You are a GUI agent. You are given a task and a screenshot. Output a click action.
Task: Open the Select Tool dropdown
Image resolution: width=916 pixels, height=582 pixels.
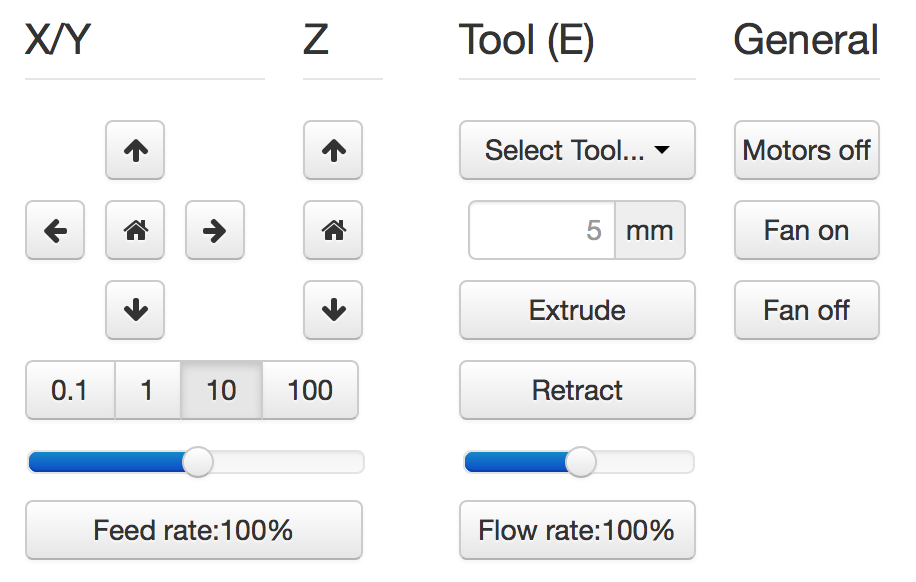577,150
